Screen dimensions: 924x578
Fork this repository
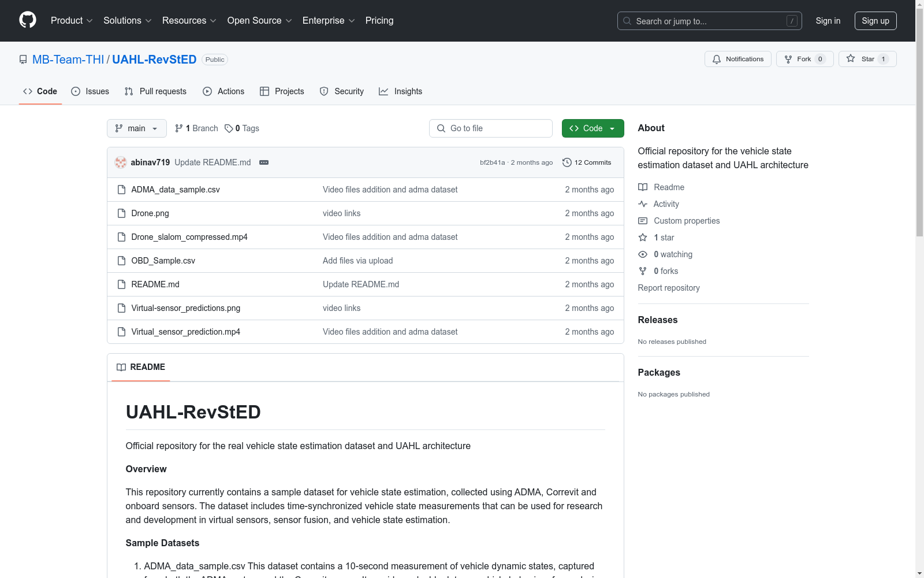coord(805,59)
